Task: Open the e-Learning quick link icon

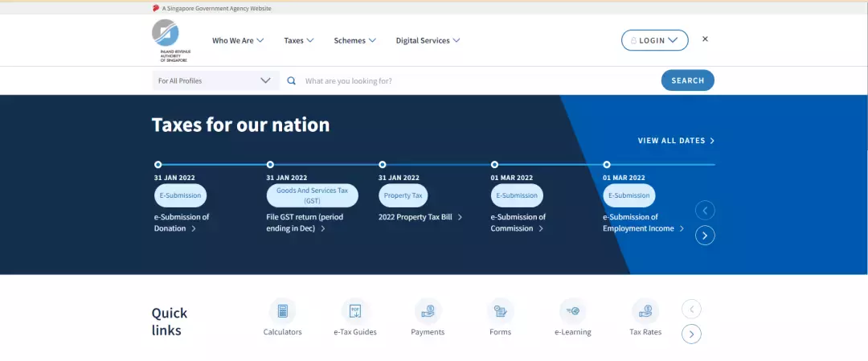Action: [x=572, y=311]
